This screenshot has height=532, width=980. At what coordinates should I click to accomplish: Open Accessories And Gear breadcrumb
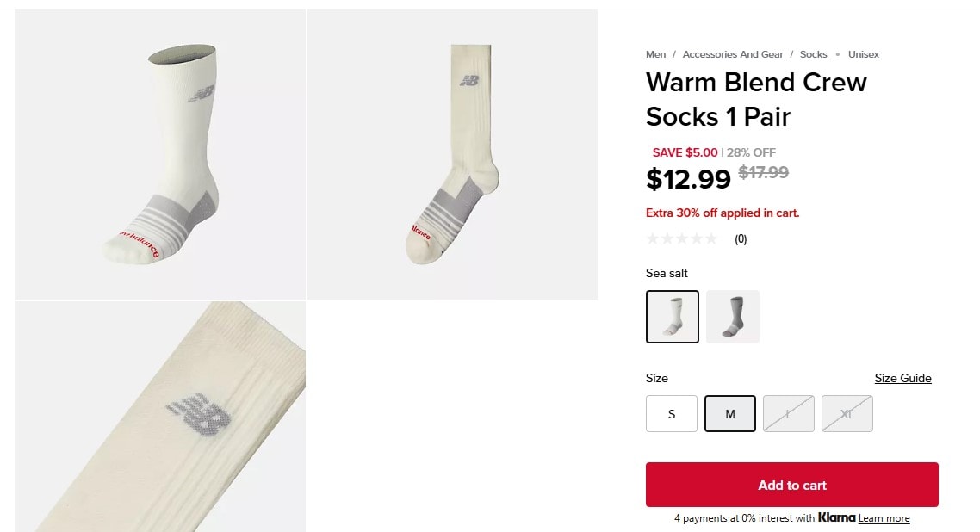click(733, 54)
